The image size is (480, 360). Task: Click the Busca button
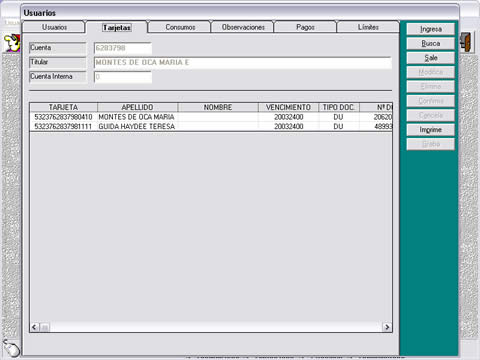(431, 44)
